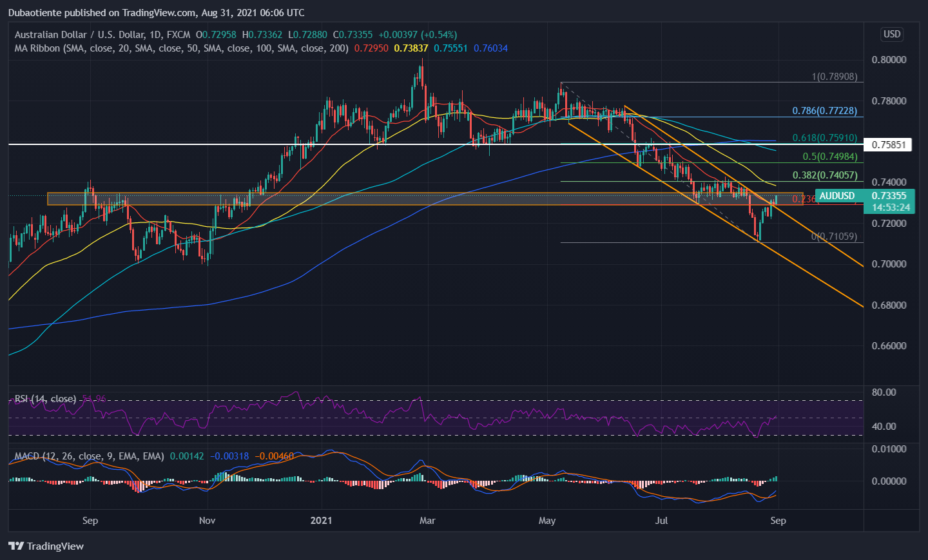928x560 pixels.
Task: Click the high value H0.73362 in the legend
Action: click(262, 35)
